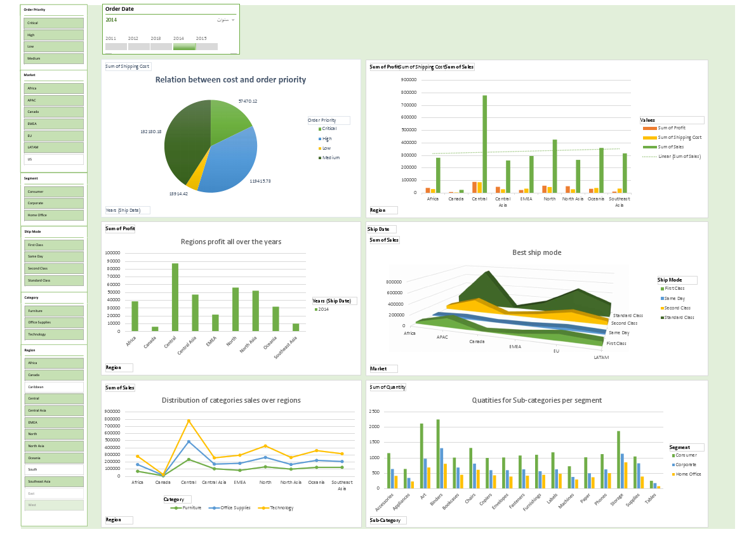The width and height of the screenshot is (756, 534).
Task: Click the Sum of Shipping Cost field button
Action: [x=127, y=65]
